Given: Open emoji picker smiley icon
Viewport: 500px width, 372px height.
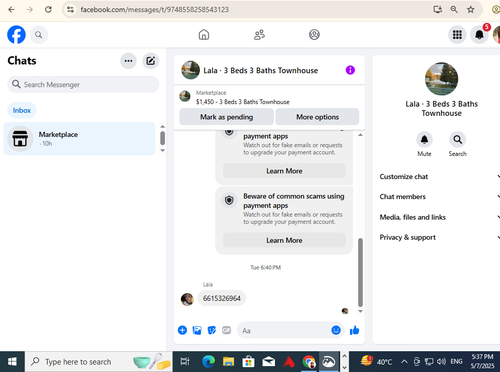Looking at the screenshot, I should (x=336, y=330).
